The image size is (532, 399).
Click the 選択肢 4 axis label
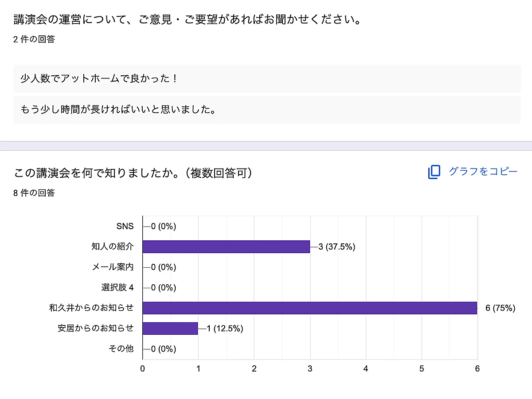tap(117, 288)
